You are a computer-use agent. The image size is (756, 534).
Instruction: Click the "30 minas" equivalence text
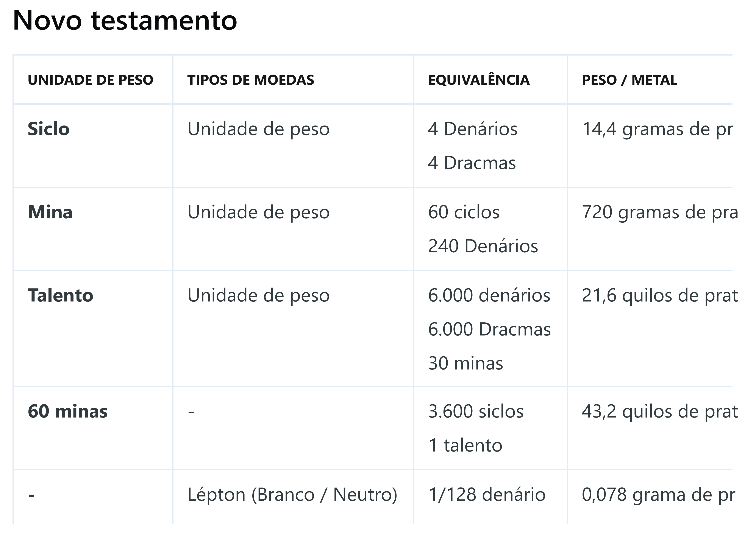pos(465,363)
